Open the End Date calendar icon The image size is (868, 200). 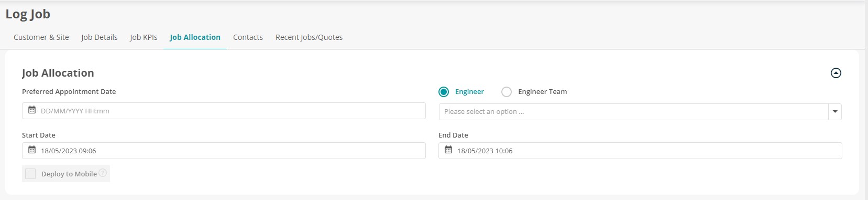[x=448, y=150]
